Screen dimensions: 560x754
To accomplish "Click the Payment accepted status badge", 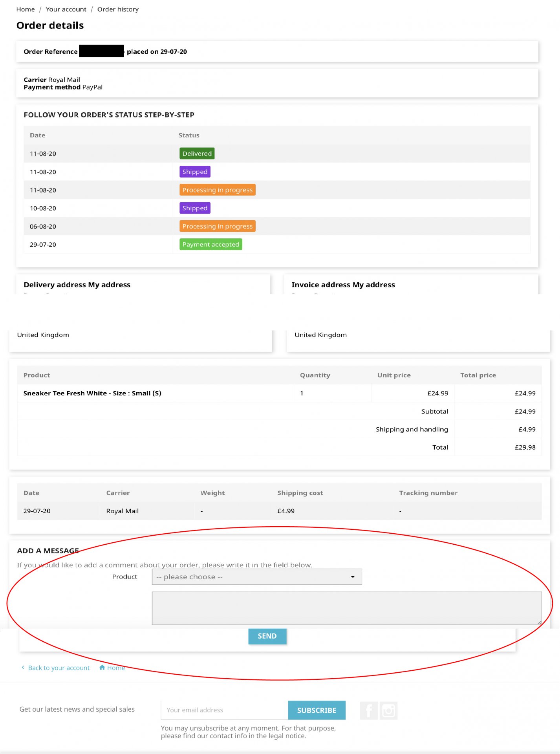I will [211, 244].
